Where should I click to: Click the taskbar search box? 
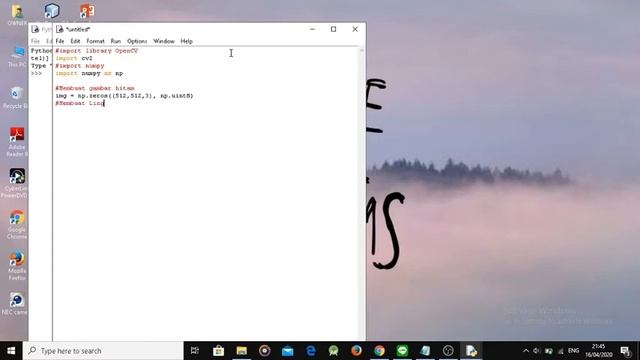103,351
